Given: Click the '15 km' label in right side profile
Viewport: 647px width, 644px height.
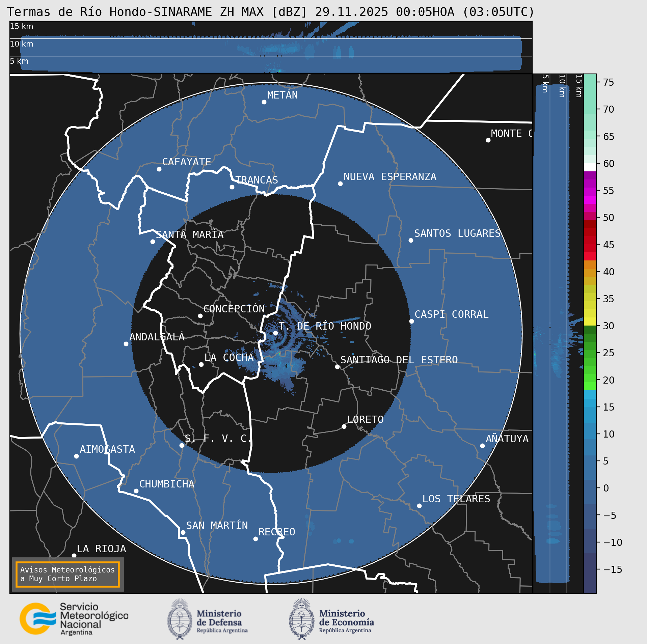Looking at the screenshot, I should tap(578, 86).
